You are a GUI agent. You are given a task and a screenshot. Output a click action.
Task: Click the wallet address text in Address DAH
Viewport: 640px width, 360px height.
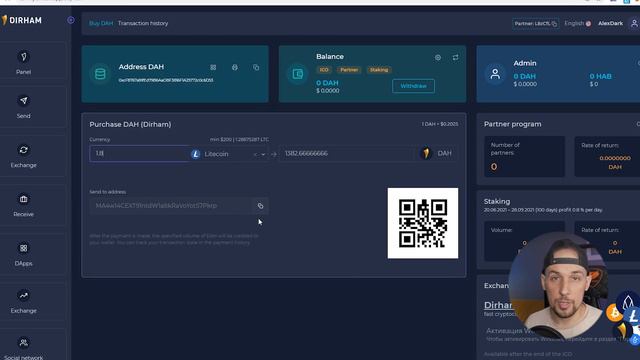[x=166, y=80]
